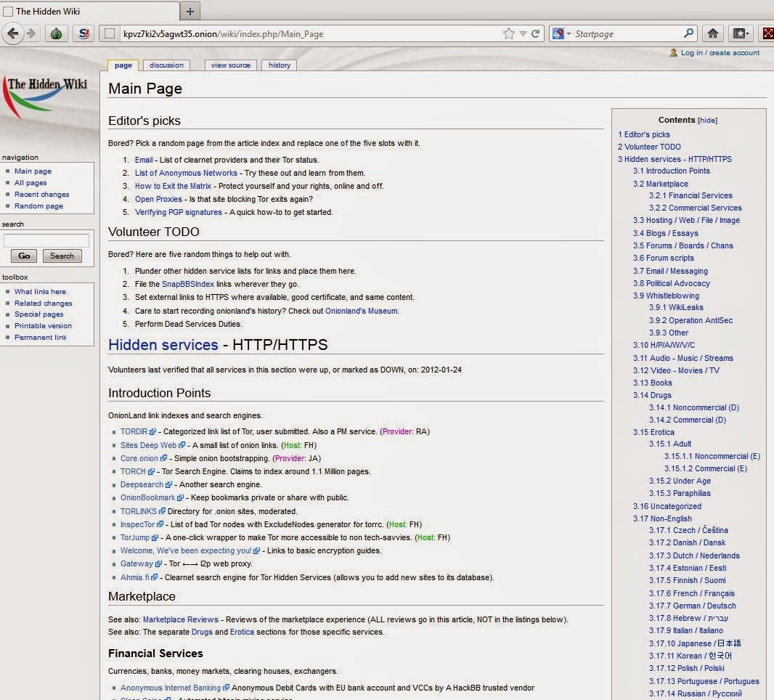Click external link icon after Core.onion

pyautogui.click(x=163, y=459)
